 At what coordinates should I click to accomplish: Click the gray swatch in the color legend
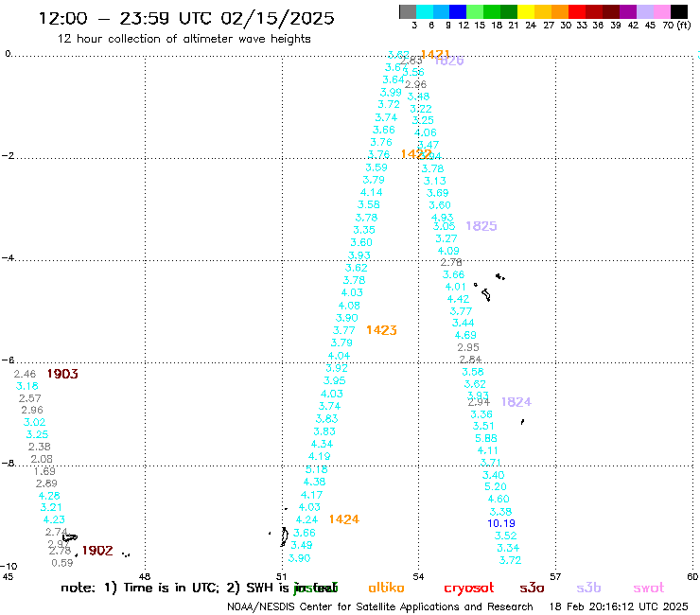[408, 11]
